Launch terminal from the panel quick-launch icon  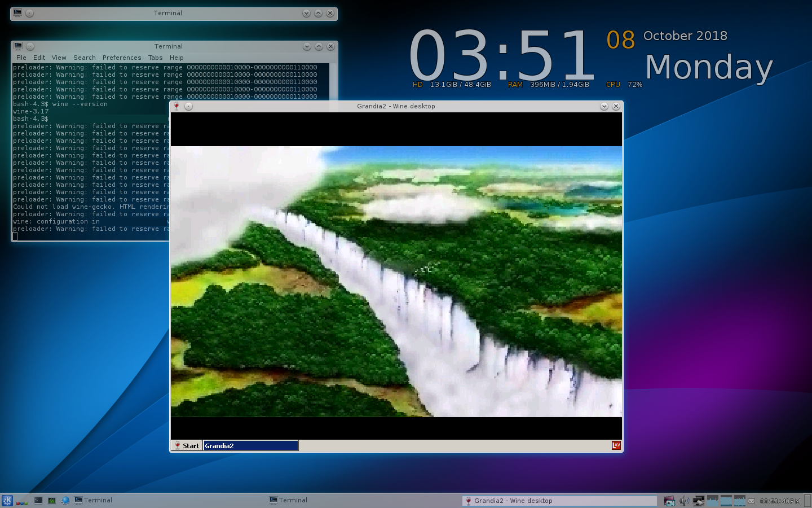point(38,500)
